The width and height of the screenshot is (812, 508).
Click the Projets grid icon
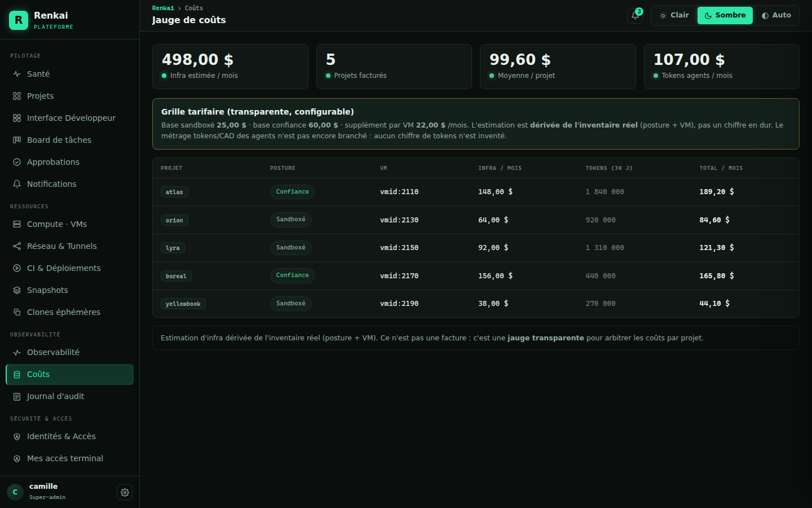[x=17, y=96]
